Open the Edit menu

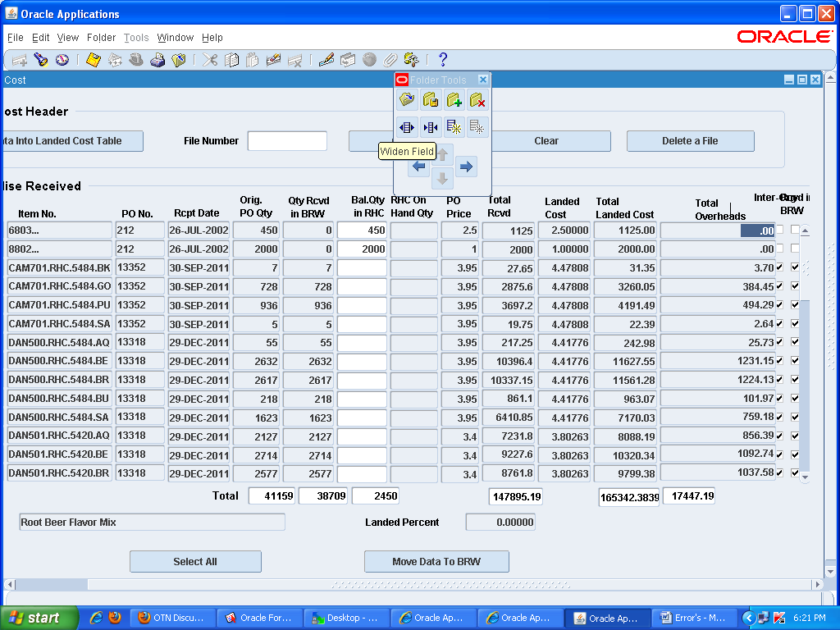41,38
